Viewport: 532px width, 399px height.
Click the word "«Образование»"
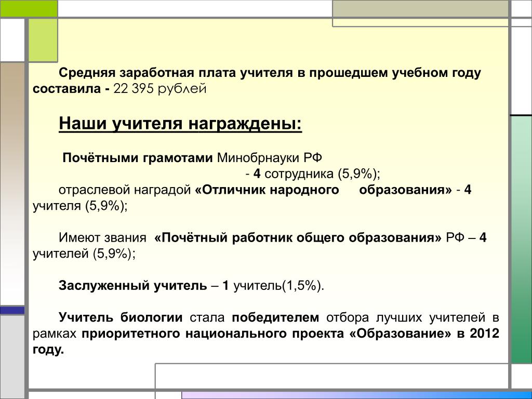[400, 334]
